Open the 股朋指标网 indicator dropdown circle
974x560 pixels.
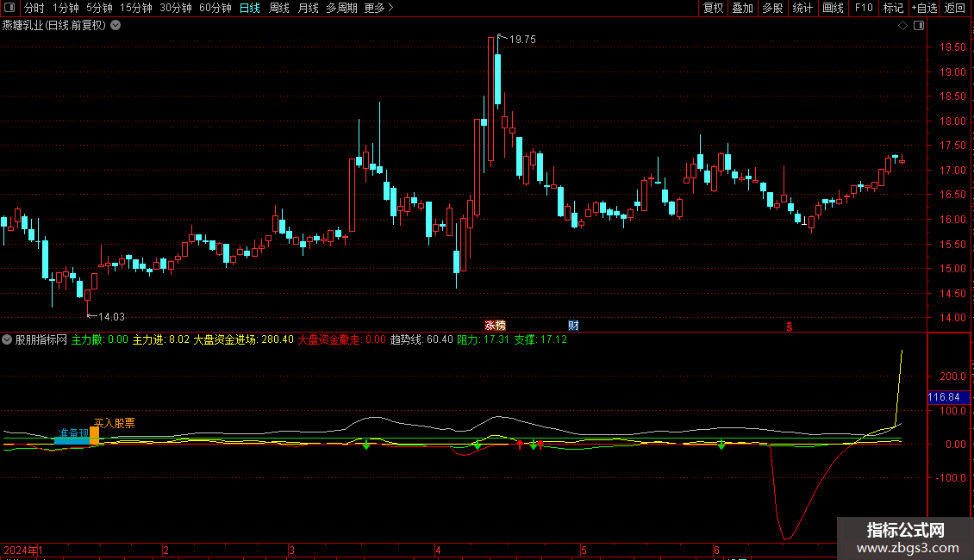tap(7, 339)
